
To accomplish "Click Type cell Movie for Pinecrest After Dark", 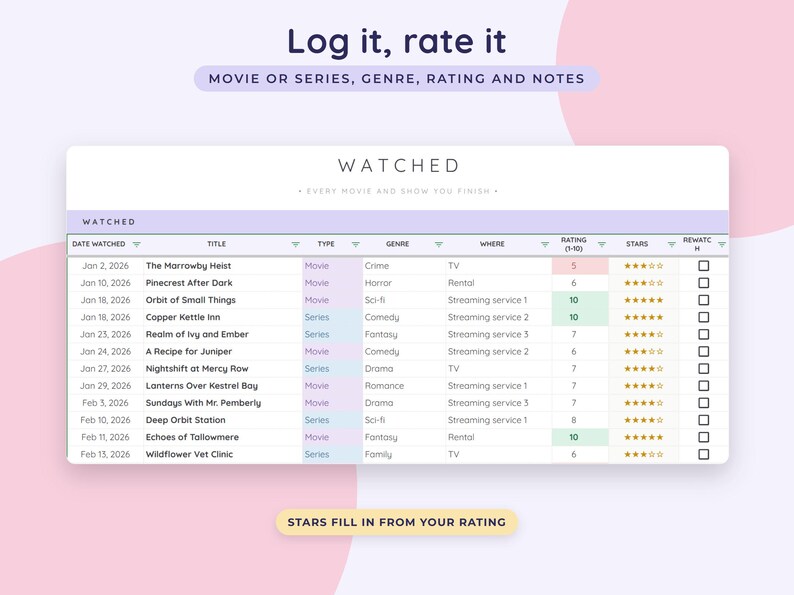I will click(x=332, y=283).
